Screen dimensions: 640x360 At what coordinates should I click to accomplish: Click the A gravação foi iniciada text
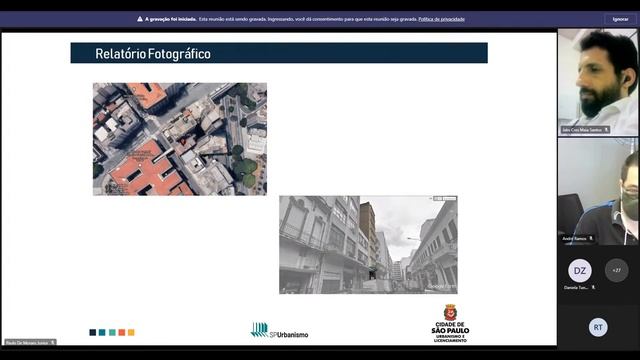[170, 19]
